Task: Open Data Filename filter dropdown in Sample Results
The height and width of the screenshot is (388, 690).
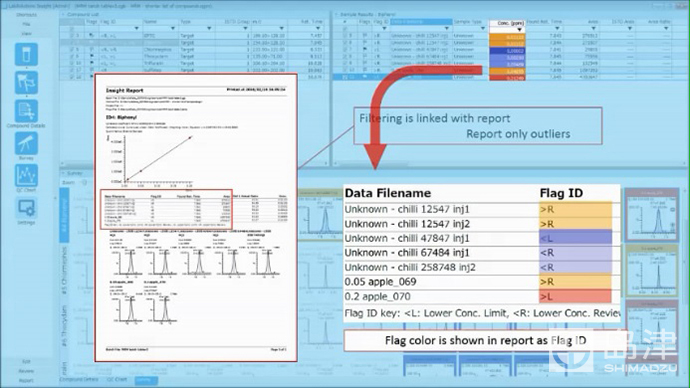Action: pyautogui.click(x=447, y=29)
